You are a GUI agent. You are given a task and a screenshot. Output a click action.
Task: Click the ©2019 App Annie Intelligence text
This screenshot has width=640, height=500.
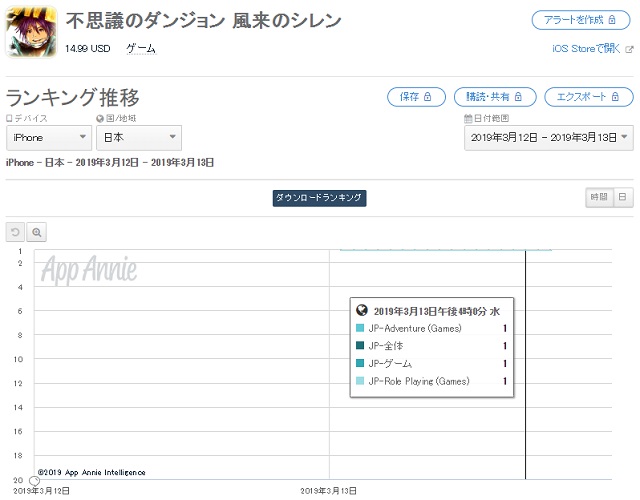coord(91,472)
